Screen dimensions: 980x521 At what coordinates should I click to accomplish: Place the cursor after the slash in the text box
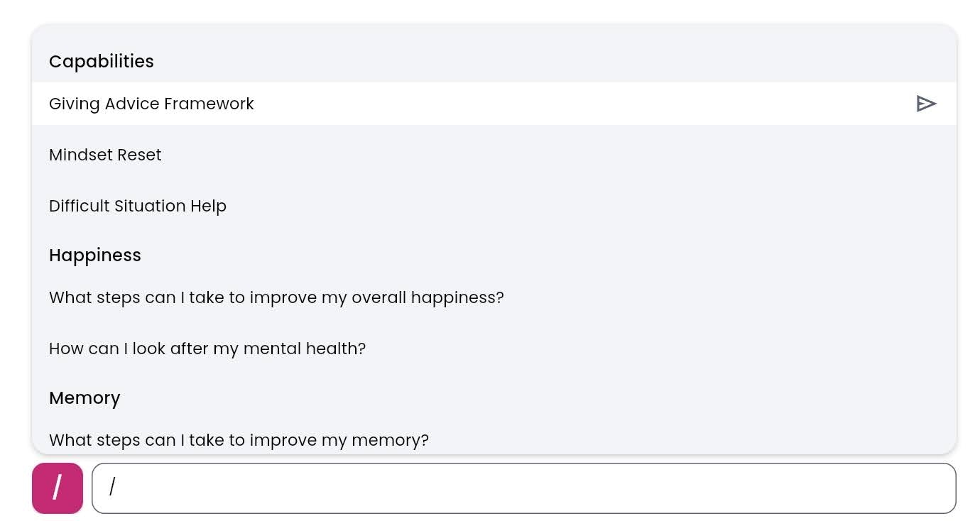[x=118, y=488]
